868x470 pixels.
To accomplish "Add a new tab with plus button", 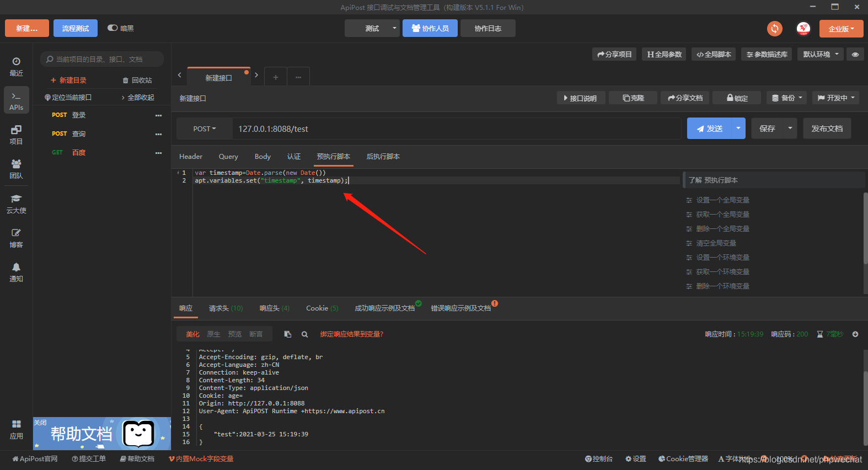I will point(276,77).
